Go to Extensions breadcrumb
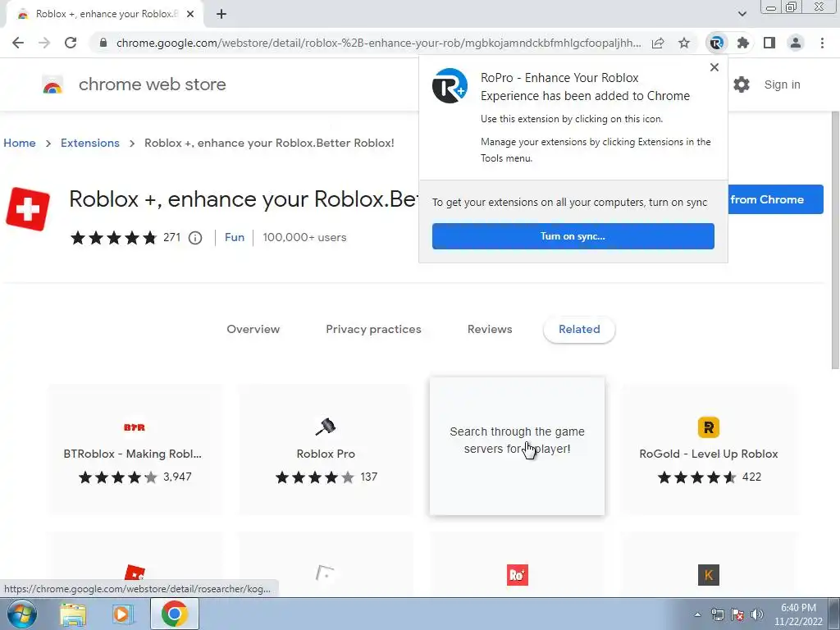This screenshot has height=630, width=840. (x=90, y=143)
